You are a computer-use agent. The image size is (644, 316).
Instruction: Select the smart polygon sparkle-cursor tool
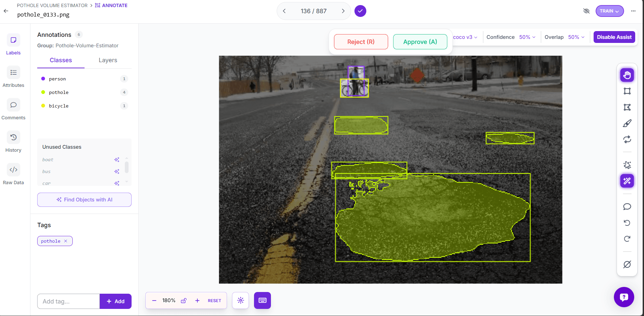[627, 165]
